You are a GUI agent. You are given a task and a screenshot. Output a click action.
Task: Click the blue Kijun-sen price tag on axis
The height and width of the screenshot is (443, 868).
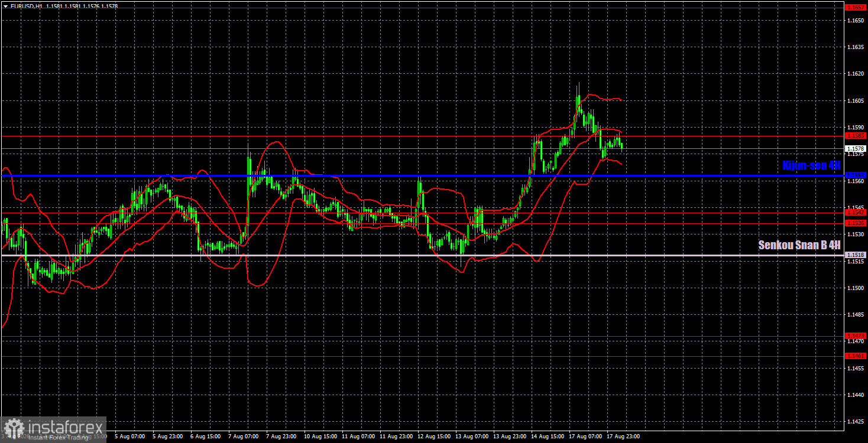click(856, 175)
